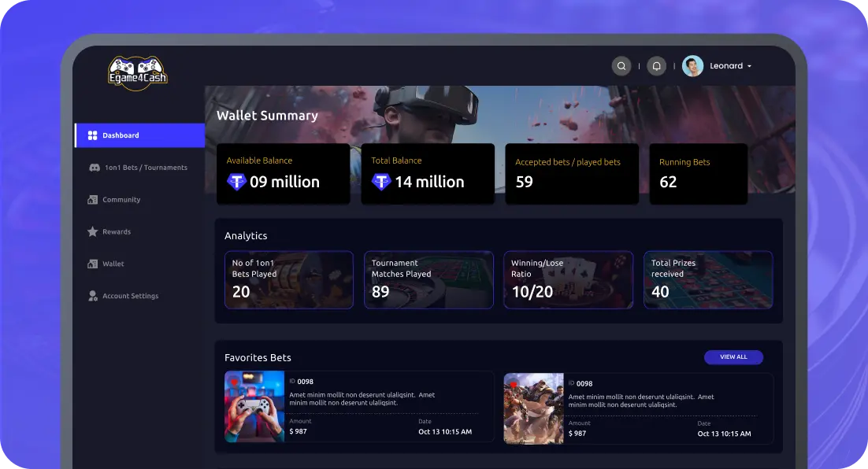Click the Account Settings person icon
Screen dimensions: 868x469
click(x=93, y=296)
